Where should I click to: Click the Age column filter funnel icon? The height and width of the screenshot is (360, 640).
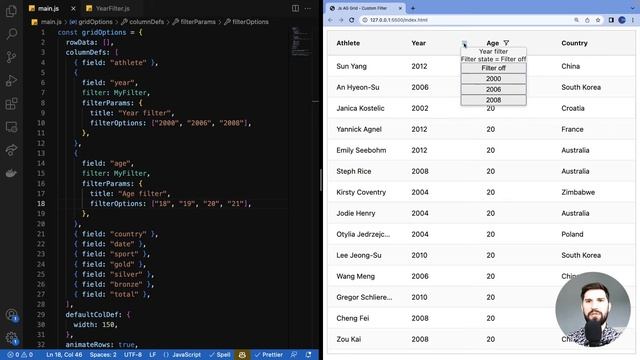click(506, 43)
